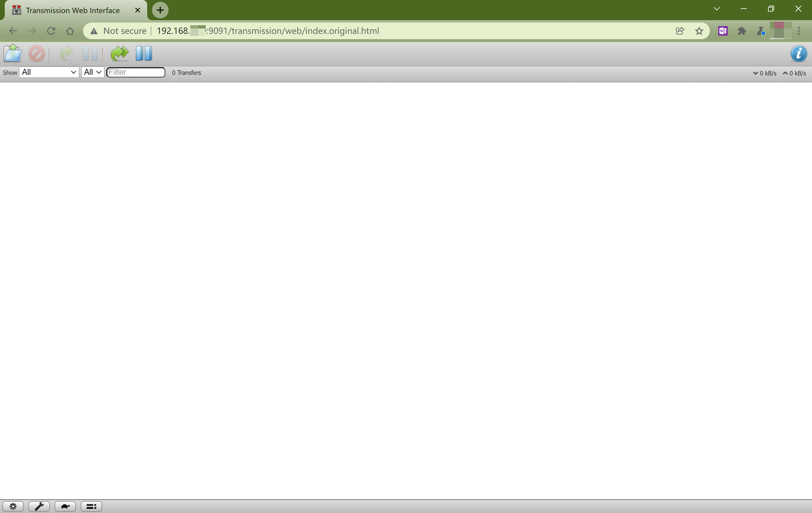The height and width of the screenshot is (513, 812).
Task: Open the Inspector info icon
Action: (x=798, y=54)
